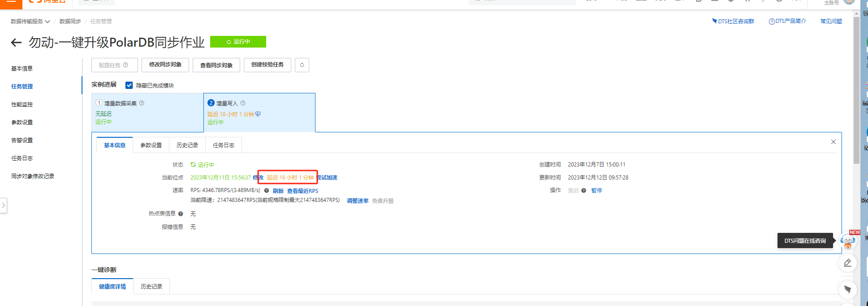868x306 pixels.
Task: Click the page's vertical scrollbar
Action: coord(856,90)
